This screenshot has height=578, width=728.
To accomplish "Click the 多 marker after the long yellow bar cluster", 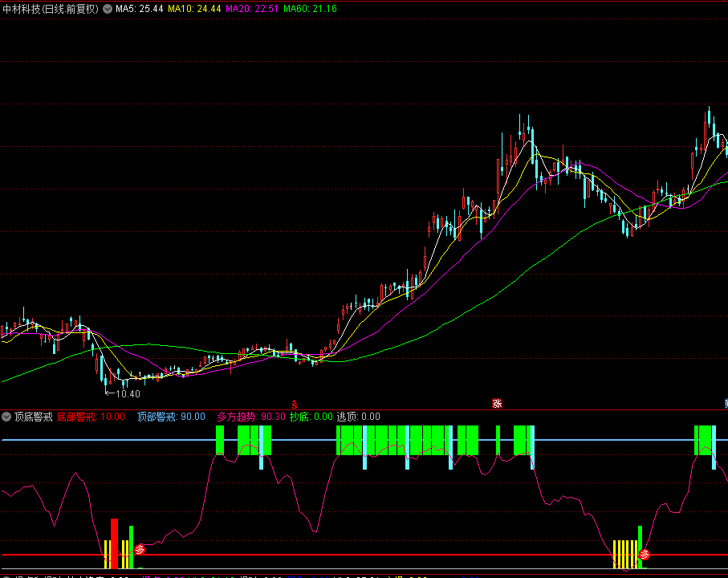I will click(x=644, y=554).
